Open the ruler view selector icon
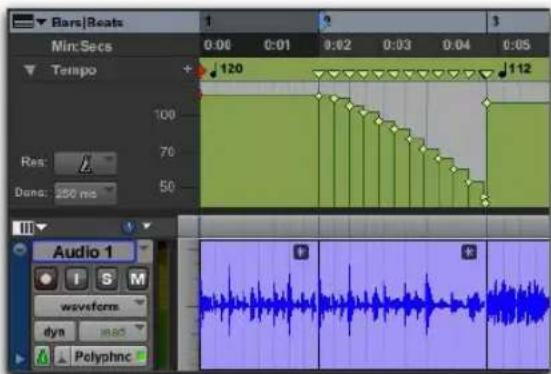551x374 pixels. [23, 21]
